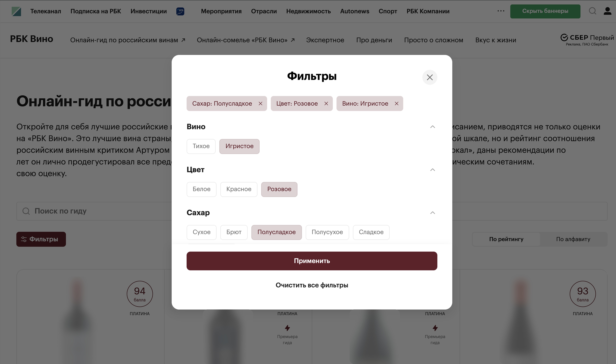
Task: Click the VTB investments icon
Action: point(180,11)
